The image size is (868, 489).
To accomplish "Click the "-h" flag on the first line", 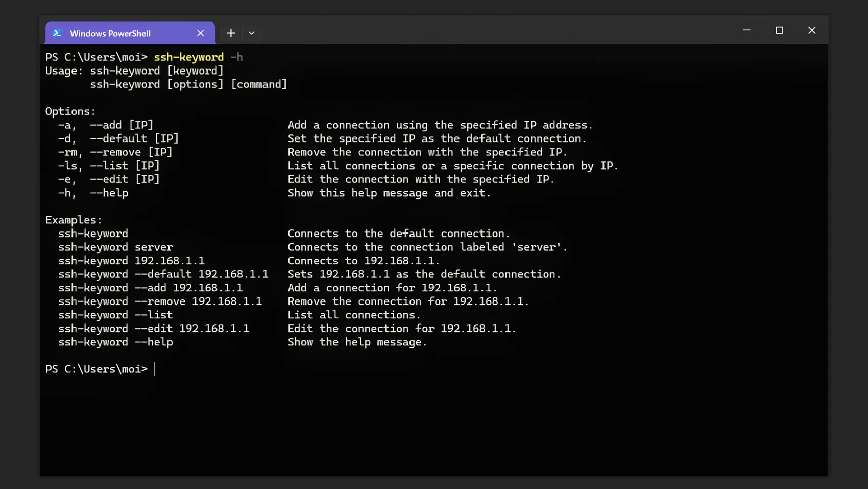I will pyautogui.click(x=236, y=57).
